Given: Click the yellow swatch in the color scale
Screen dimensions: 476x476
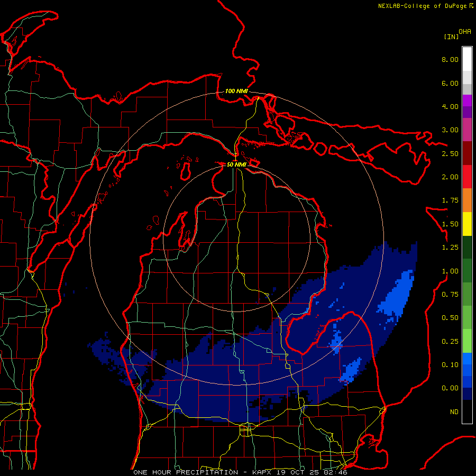Looking at the screenshot, I should coord(467,224).
